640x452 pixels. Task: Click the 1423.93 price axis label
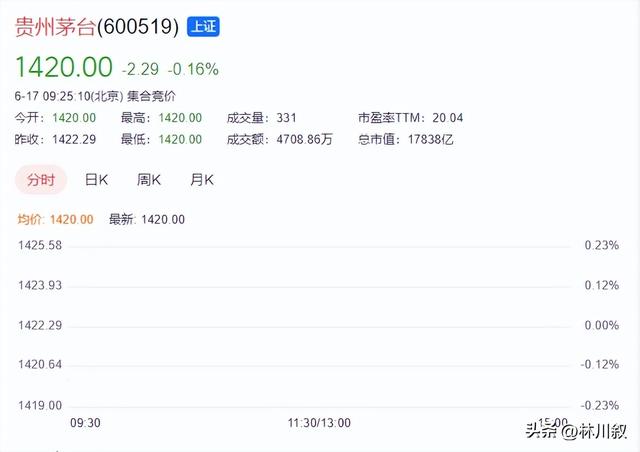[40, 285]
